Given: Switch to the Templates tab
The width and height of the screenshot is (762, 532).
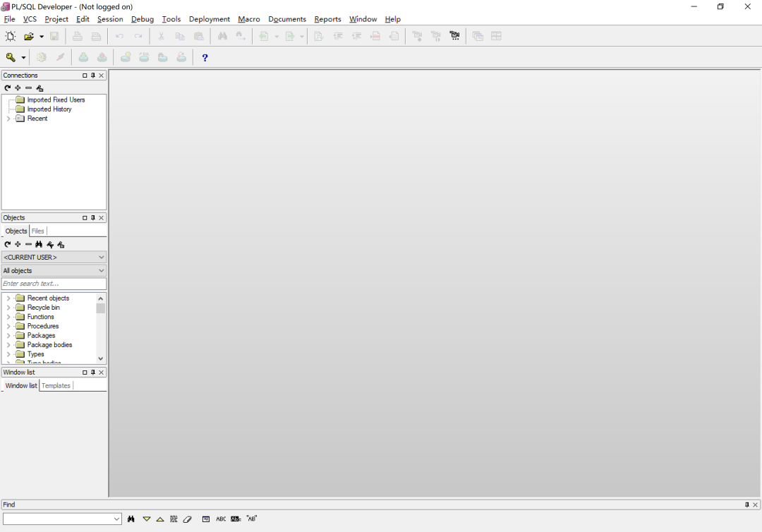Looking at the screenshot, I should pos(56,386).
